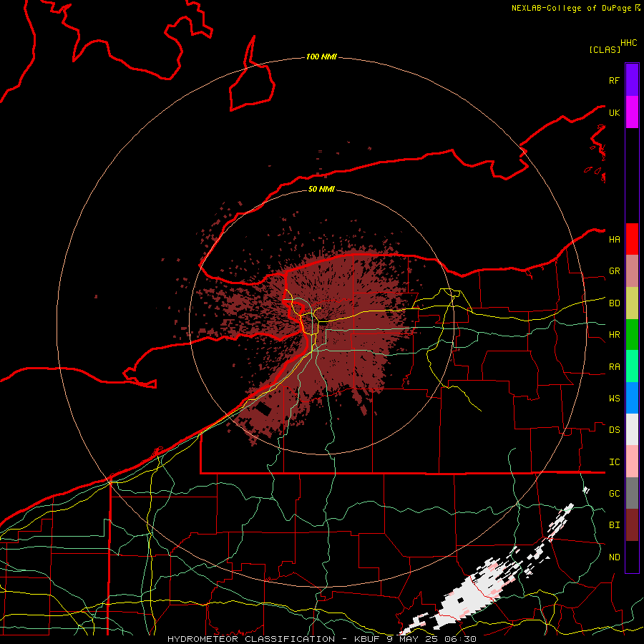This screenshot has height=644, width=644.
Task: Select the GR graupel color swatch
Action: point(632,270)
